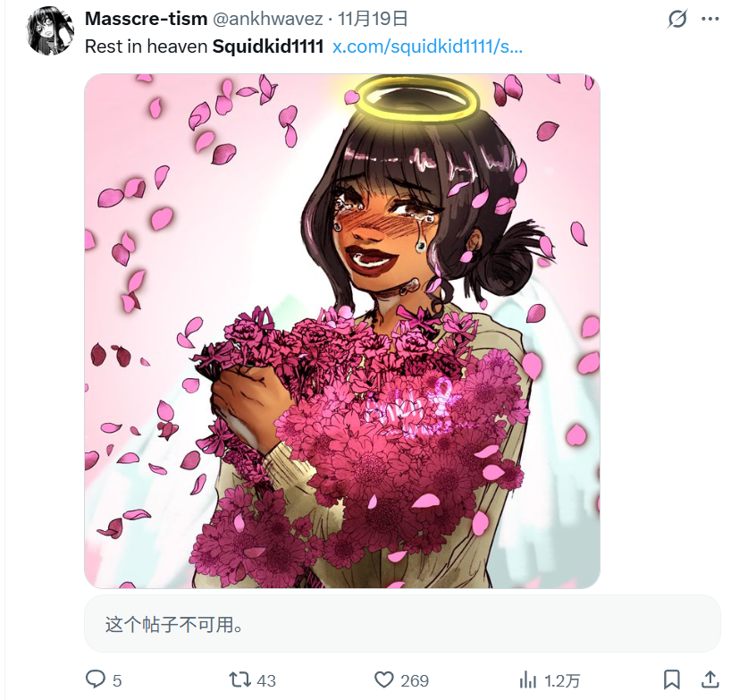Open view analytics bar chart icon
The width and height of the screenshot is (731, 700).
[x=528, y=680]
